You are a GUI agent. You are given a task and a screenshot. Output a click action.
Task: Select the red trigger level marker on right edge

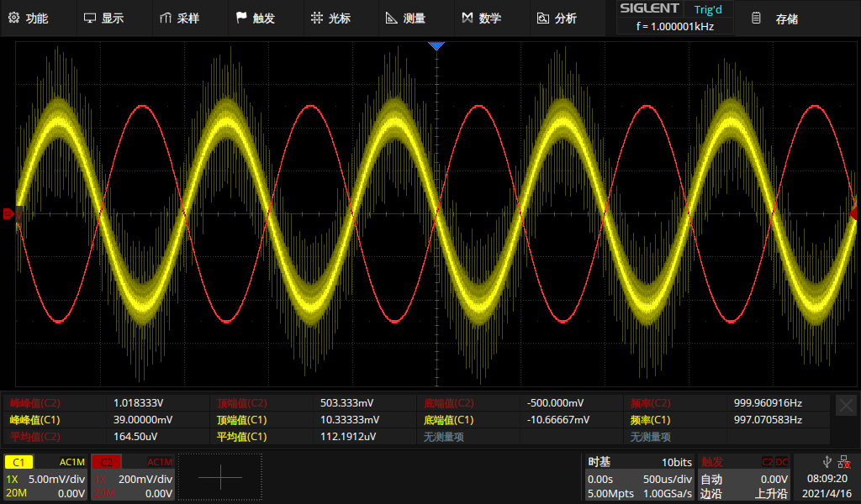tap(853, 213)
